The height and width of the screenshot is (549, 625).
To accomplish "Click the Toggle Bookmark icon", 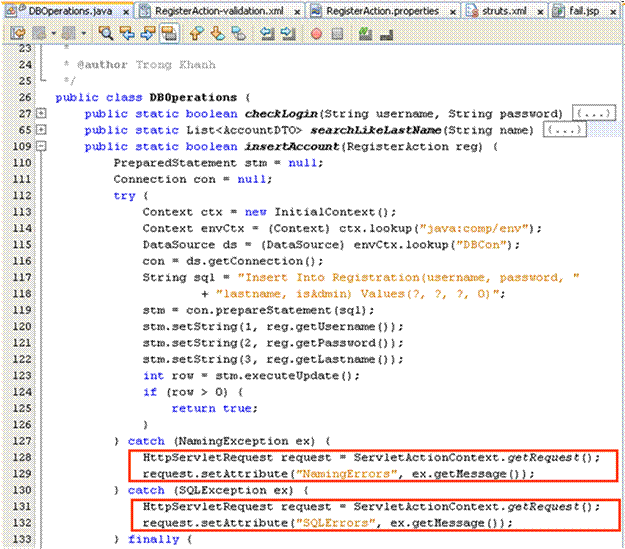I will (239, 33).
